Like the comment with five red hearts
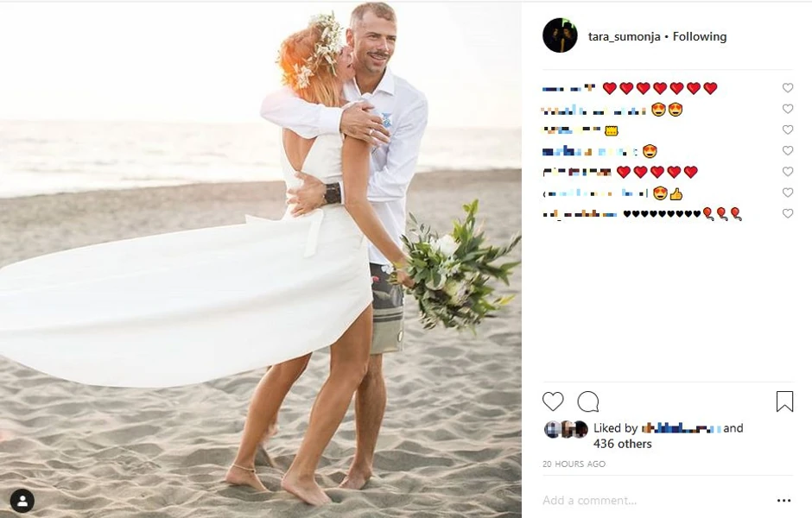This screenshot has width=812, height=518. click(788, 171)
